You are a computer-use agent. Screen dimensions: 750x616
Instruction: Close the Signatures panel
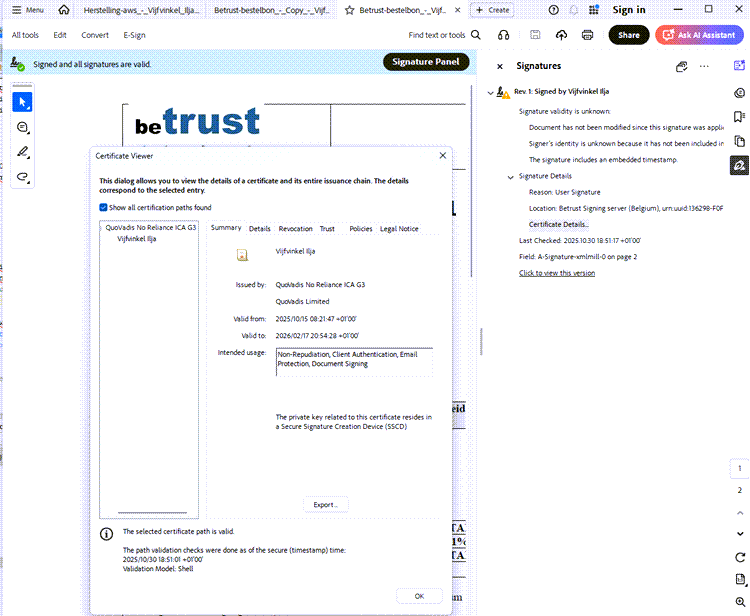[x=500, y=66]
